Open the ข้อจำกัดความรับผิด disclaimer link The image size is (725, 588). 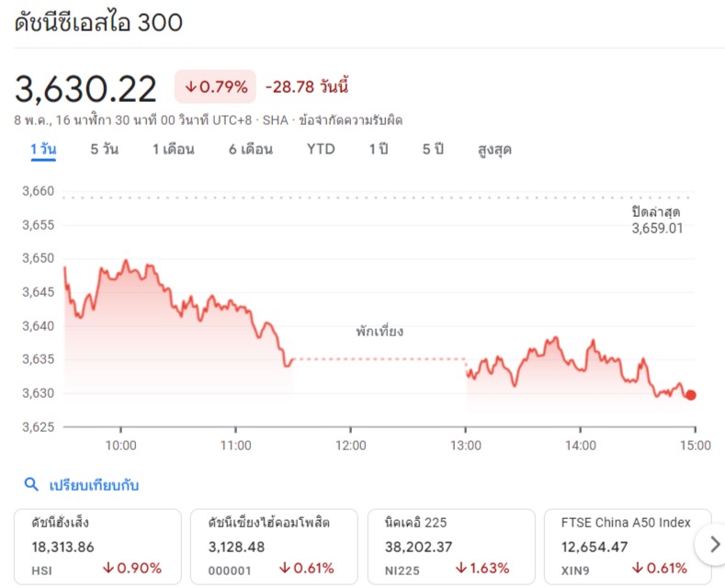tap(351, 120)
